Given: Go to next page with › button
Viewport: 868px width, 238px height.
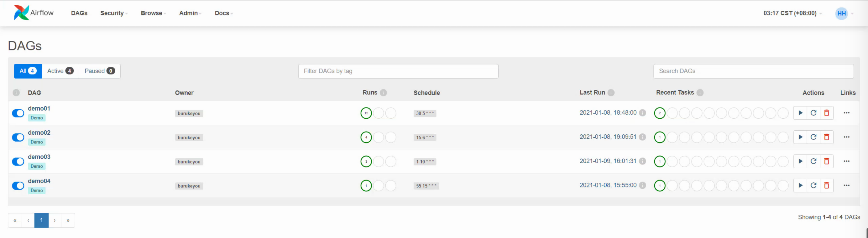Looking at the screenshot, I should tap(55, 220).
